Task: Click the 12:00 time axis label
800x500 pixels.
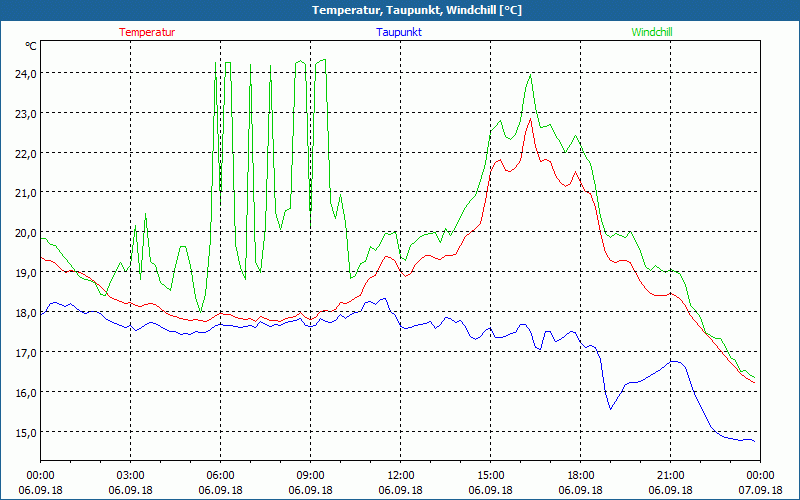Action: pyautogui.click(x=400, y=475)
